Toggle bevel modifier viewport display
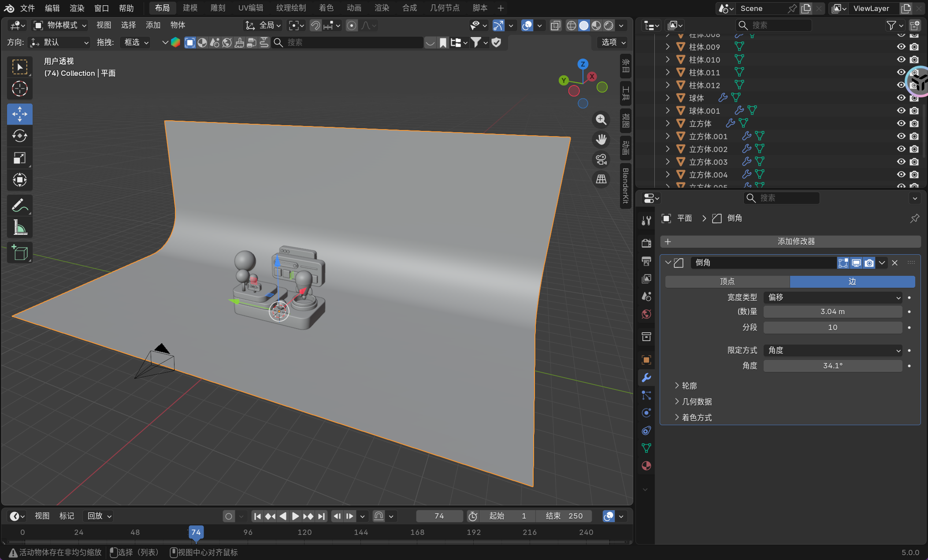This screenshot has width=928, height=560. (856, 263)
